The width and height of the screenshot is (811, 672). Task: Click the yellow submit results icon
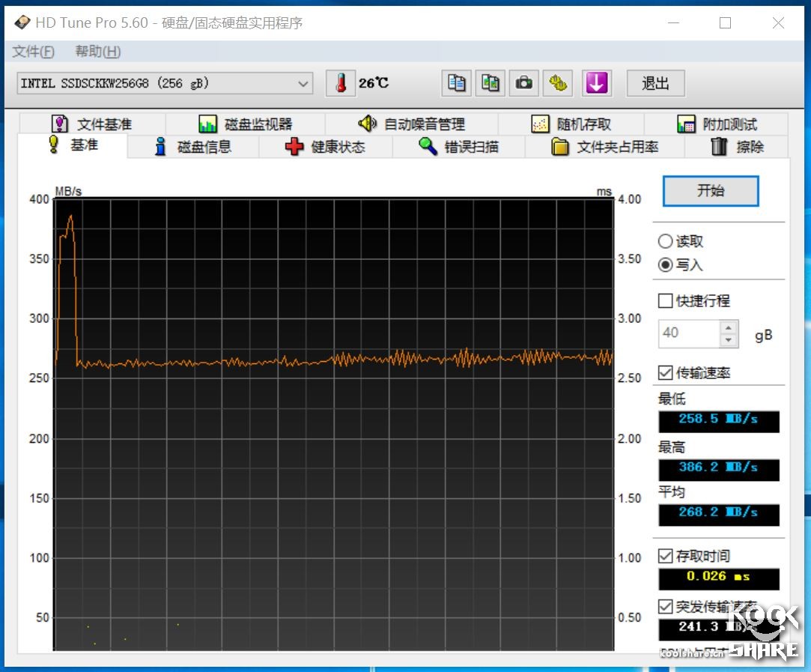click(557, 83)
